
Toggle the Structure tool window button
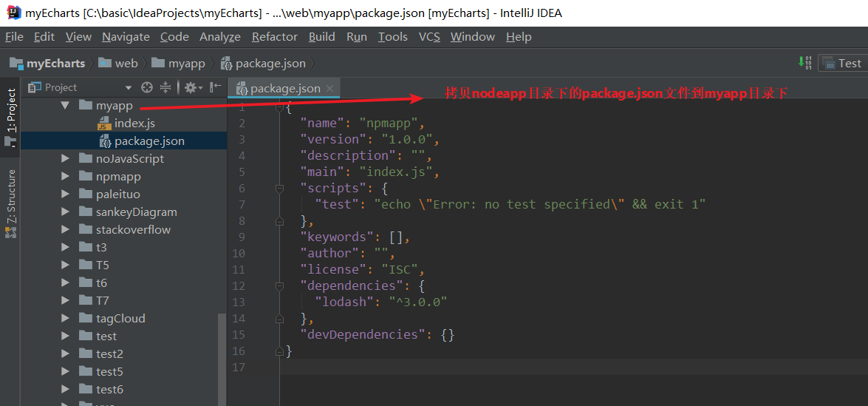click(10, 203)
